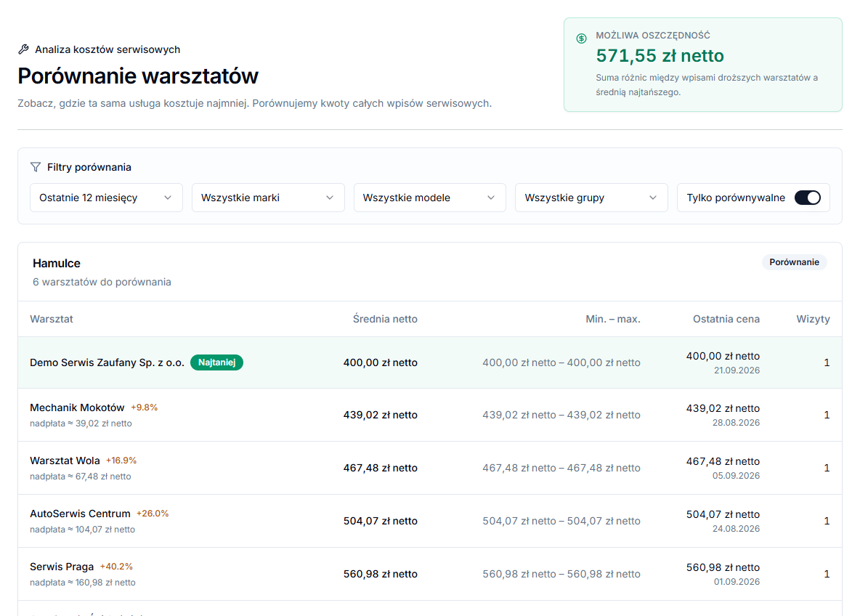The image size is (860, 616).
Task: Click the 571,55 zł netto savings amount
Action: (660, 56)
